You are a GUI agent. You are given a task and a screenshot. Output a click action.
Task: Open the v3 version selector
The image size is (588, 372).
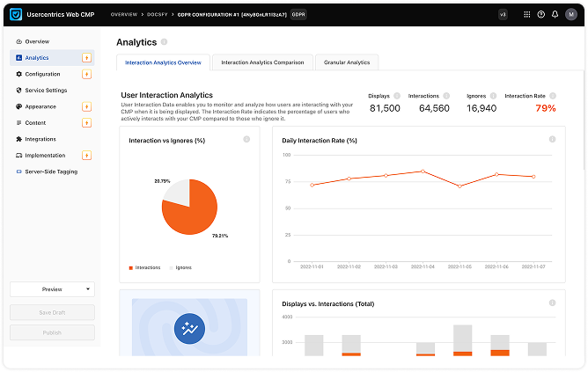click(x=503, y=15)
